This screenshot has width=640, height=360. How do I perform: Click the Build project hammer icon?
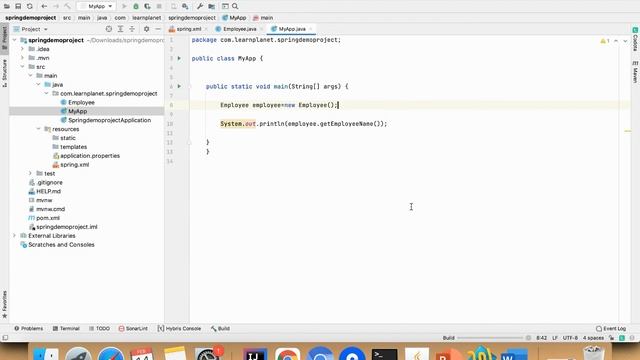tap(67, 7)
